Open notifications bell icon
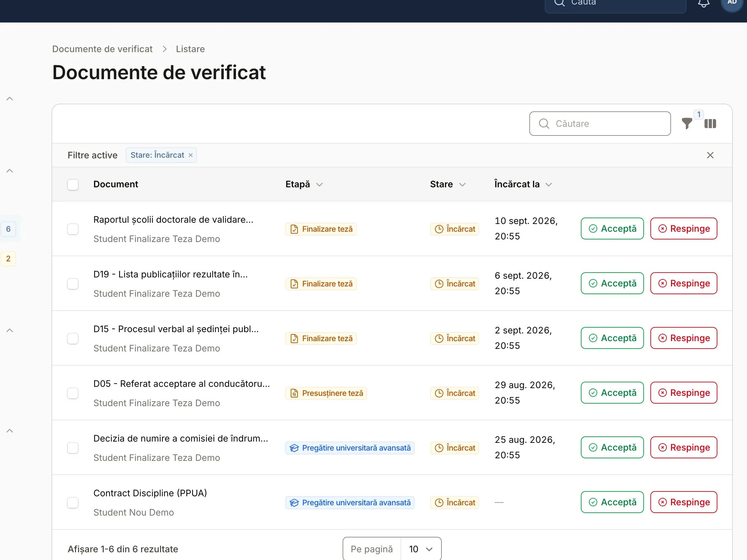 (x=704, y=3)
